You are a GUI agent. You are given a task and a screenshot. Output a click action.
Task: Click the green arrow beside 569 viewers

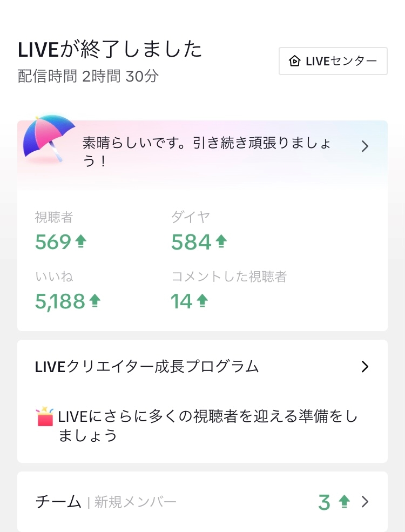(80, 242)
